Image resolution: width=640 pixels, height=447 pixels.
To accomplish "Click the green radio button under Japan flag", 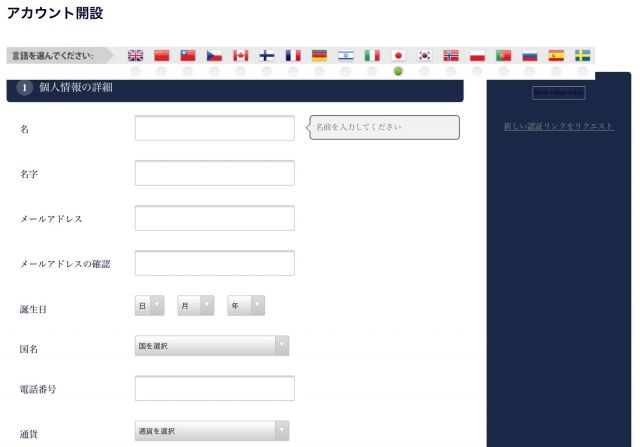I will [x=398, y=71].
